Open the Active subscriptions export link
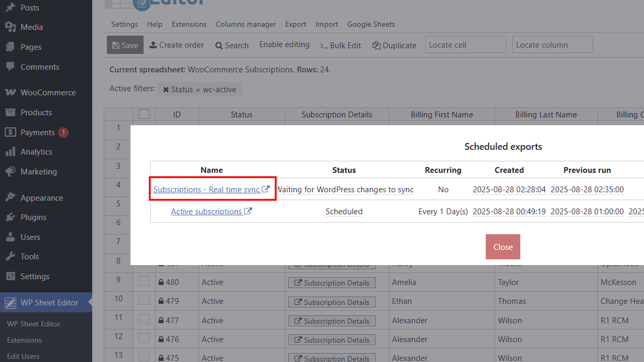Viewport: 644px width, 362px height. click(x=212, y=212)
